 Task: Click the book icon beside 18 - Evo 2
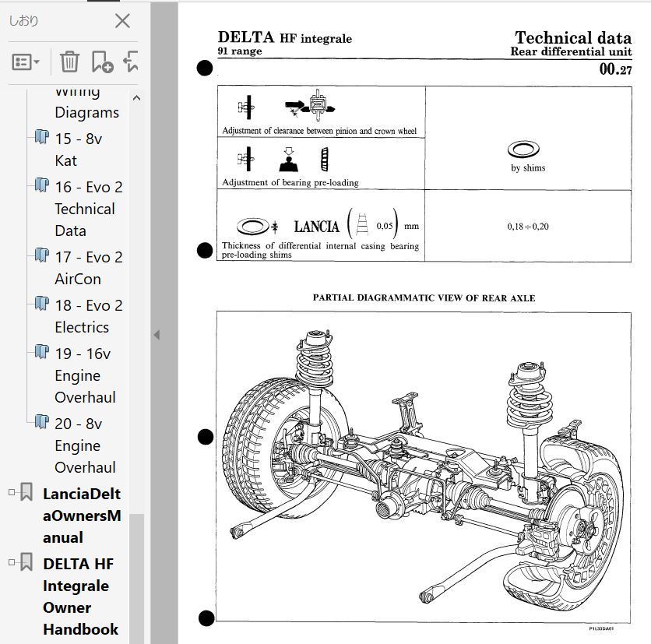(x=41, y=303)
